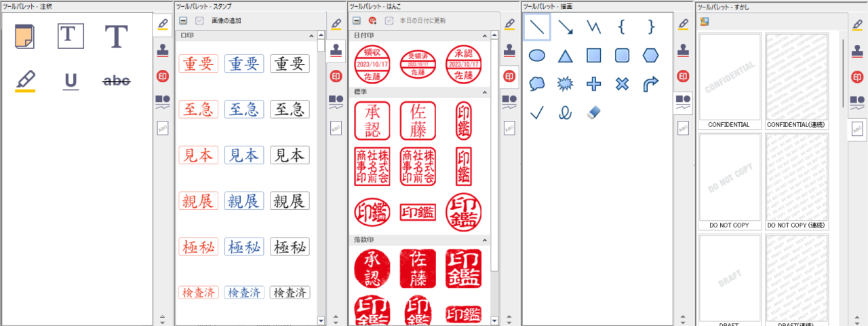Choose the CONFIDENTIAL watermark thumbnail
This screenshot has height=326, width=868.
coord(728,77)
